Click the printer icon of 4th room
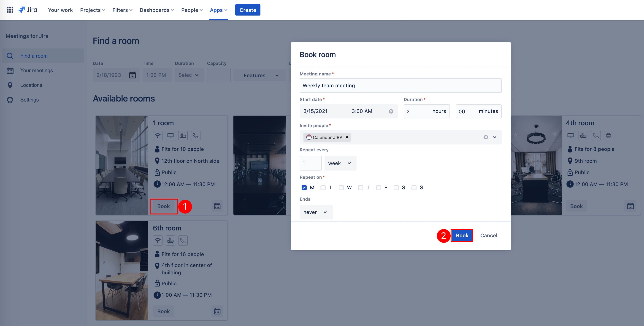This screenshot has height=326, width=644. [609, 136]
